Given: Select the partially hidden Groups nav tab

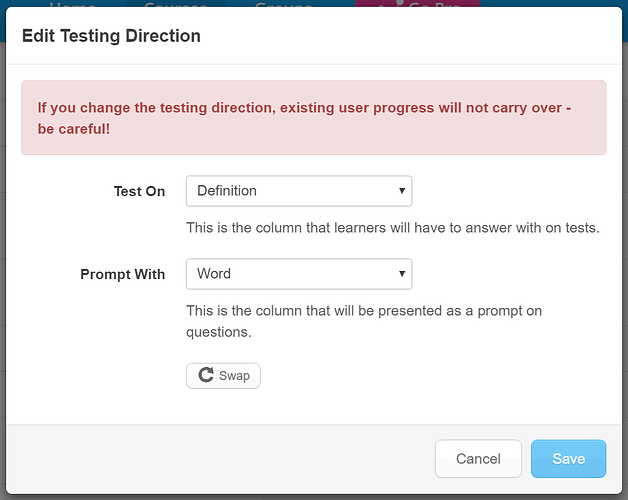Looking at the screenshot, I should [x=283, y=4].
